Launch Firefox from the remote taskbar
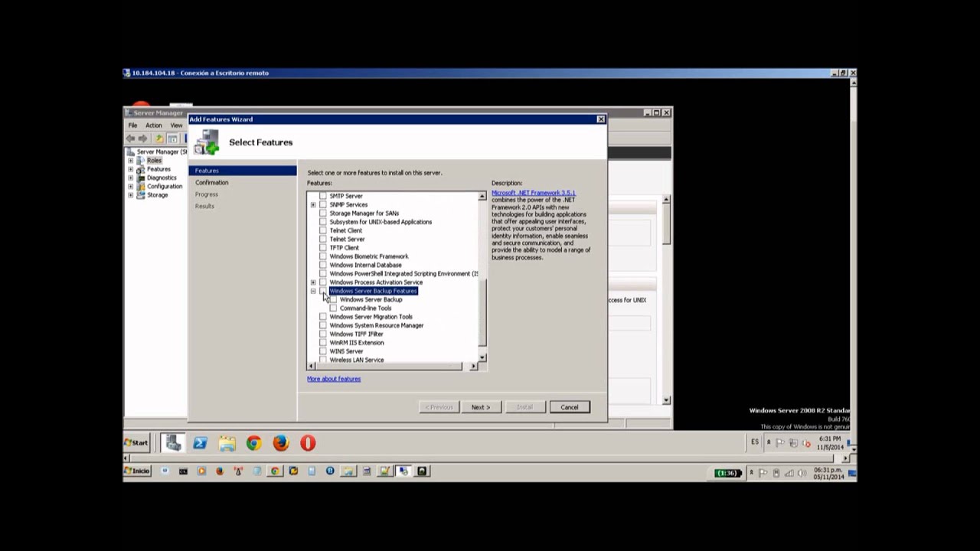The width and height of the screenshot is (980, 551). coord(280,443)
